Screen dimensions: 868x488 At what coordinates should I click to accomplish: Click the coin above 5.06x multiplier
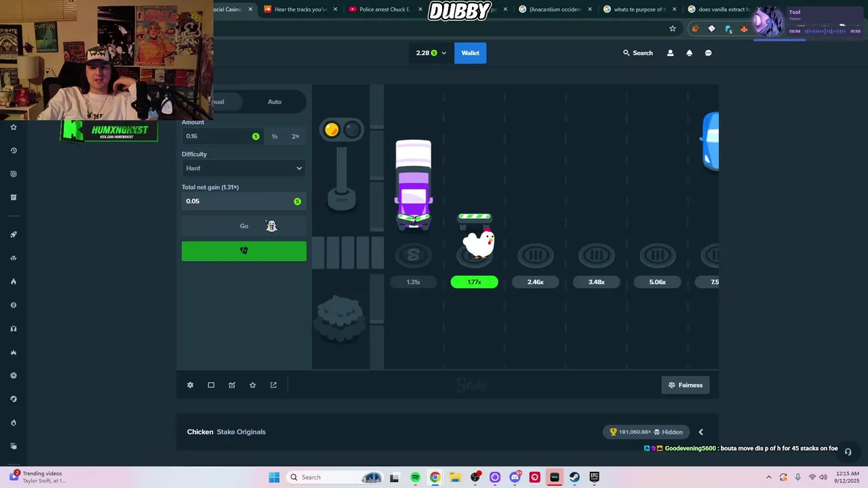pos(657,256)
